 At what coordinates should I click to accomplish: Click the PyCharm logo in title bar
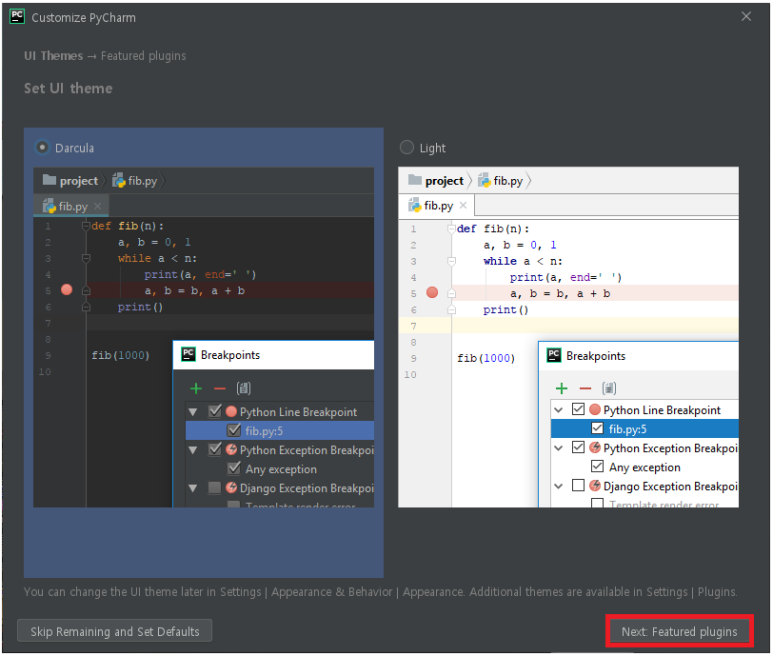tap(17, 16)
